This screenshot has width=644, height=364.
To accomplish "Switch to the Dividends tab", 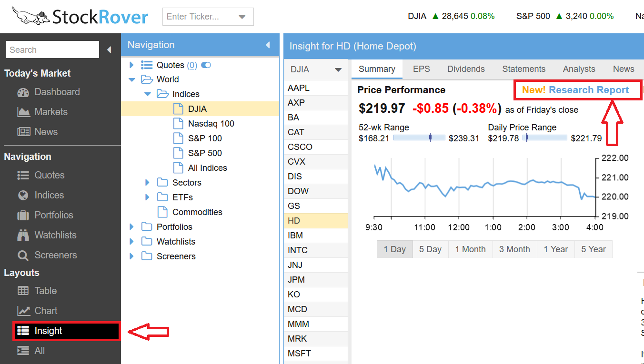I will click(466, 69).
